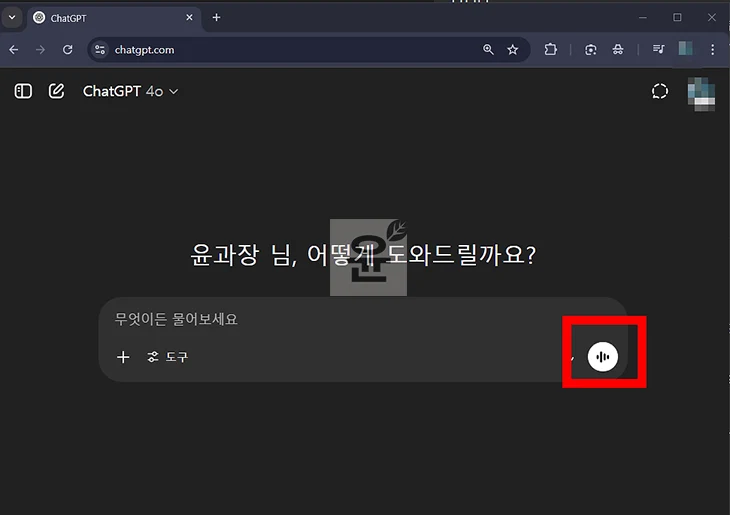
Task: View site information icon in address bar
Action: [x=100, y=49]
